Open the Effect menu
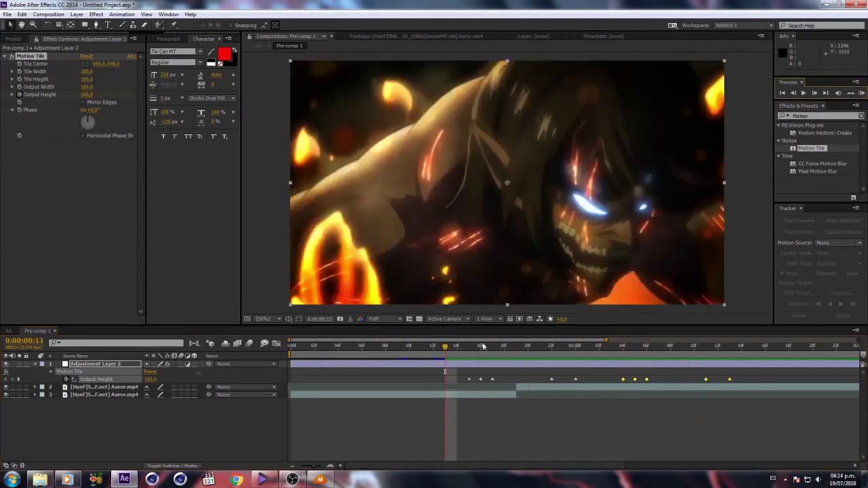This screenshot has width=868, height=488. pos(96,14)
